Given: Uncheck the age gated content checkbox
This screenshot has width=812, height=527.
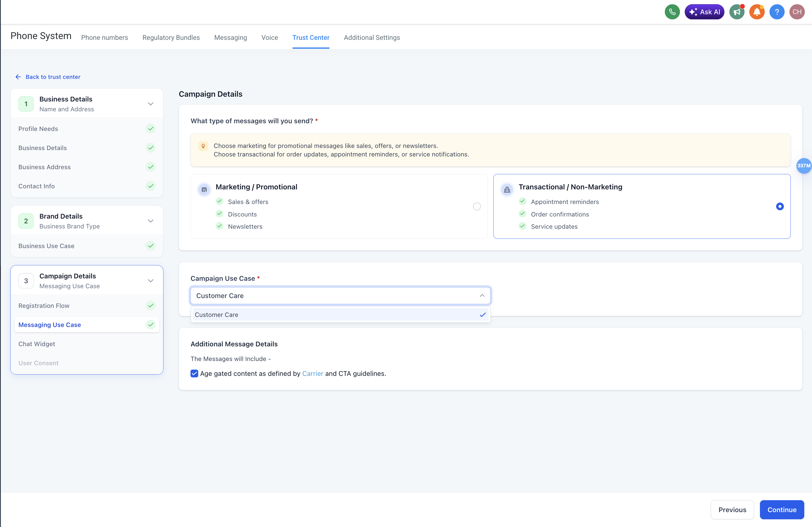Looking at the screenshot, I should [194, 373].
